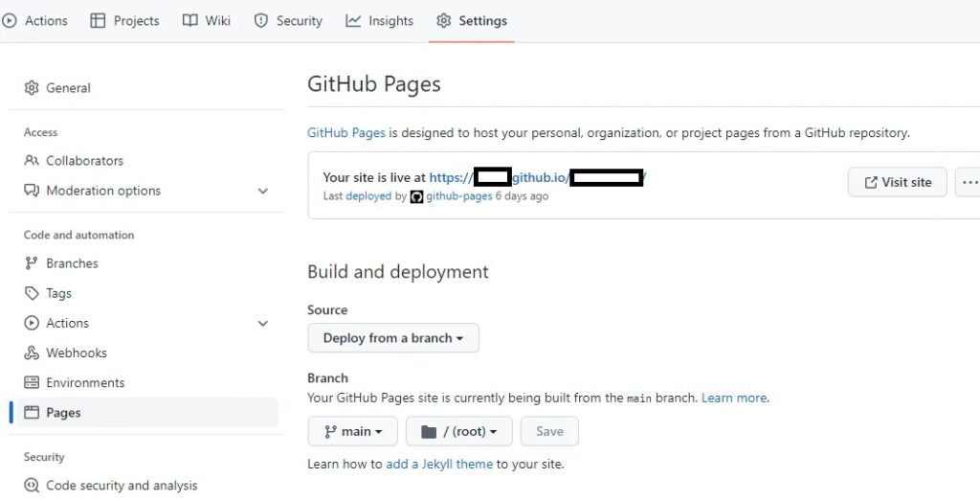This screenshot has width=980, height=501.
Task: Click the Projects table icon in top nav
Action: (x=98, y=21)
